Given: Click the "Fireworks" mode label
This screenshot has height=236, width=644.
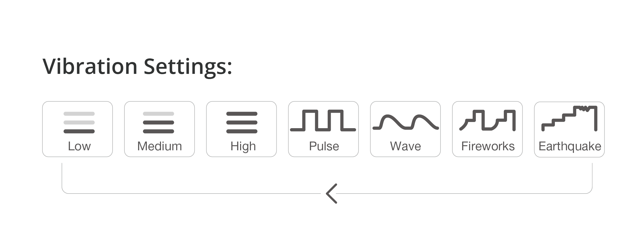Looking at the screenshot, I should point(488,146).
